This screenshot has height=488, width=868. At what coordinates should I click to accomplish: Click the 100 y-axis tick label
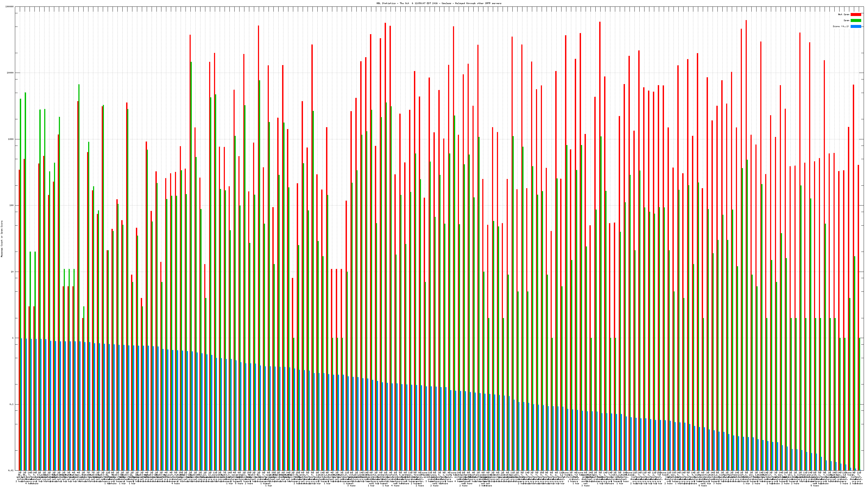click(x=12, y=206)
